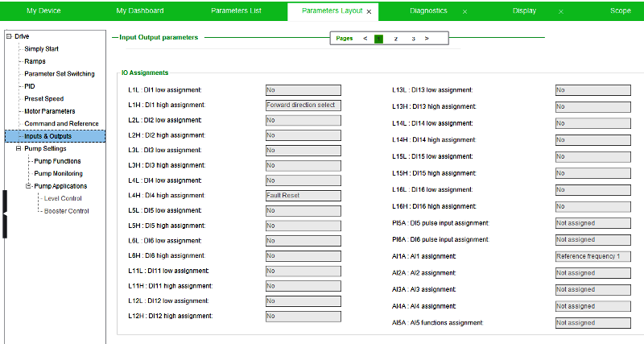Jump to page 2 of parameters

tap(395, 38)
